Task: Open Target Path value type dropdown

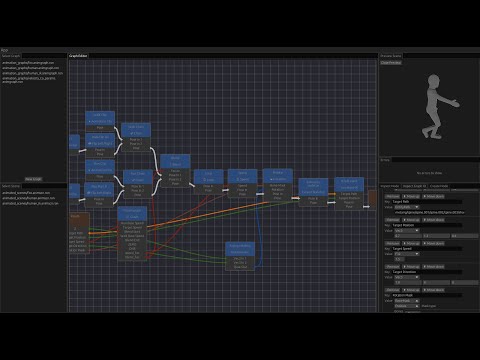Action: [x=407, y=207]
